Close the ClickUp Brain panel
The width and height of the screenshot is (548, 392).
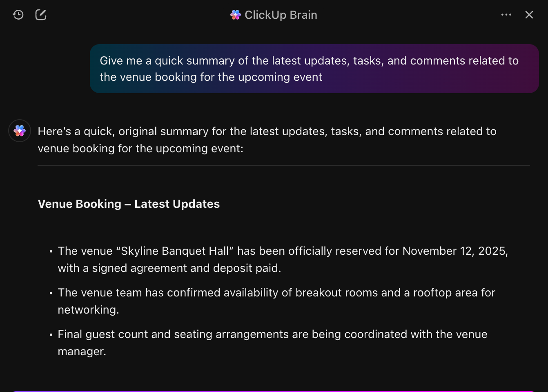tap(529, 15)
